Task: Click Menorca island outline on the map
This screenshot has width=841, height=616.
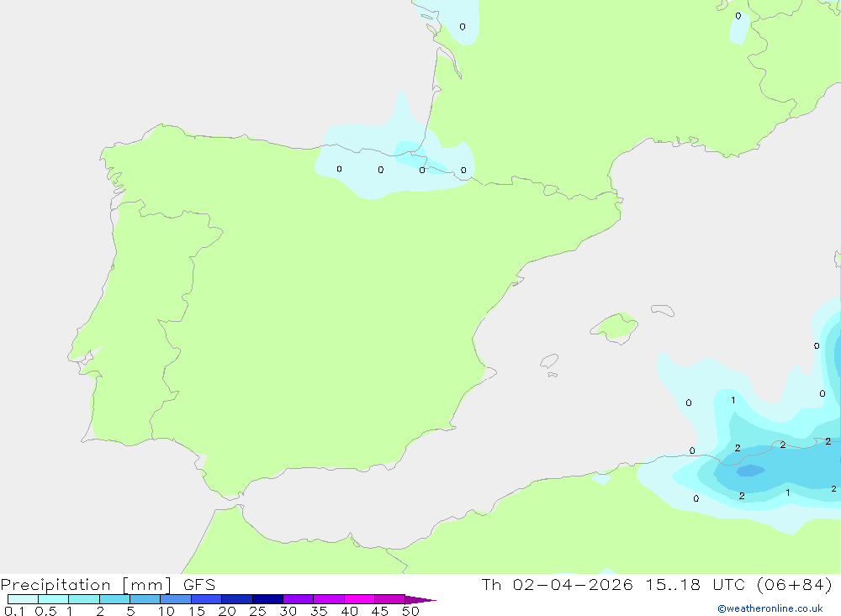Action: (663, 310)
